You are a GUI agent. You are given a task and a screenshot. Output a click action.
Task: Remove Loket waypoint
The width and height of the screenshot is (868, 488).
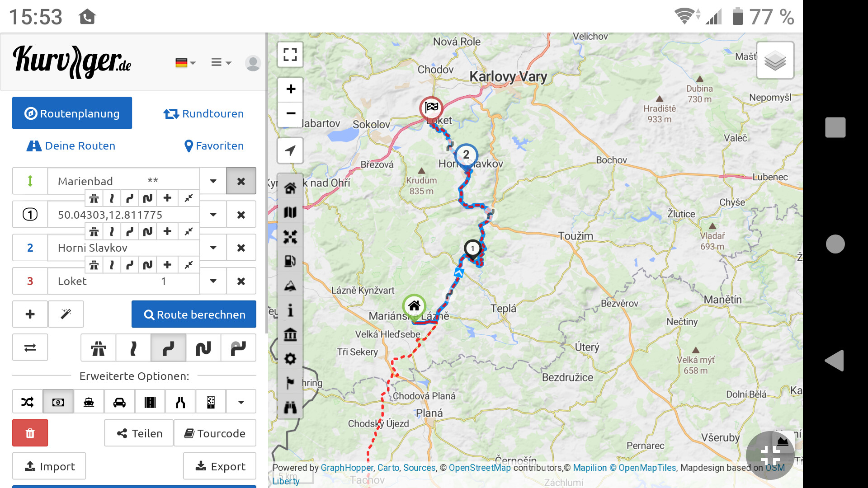pos(241,281)
